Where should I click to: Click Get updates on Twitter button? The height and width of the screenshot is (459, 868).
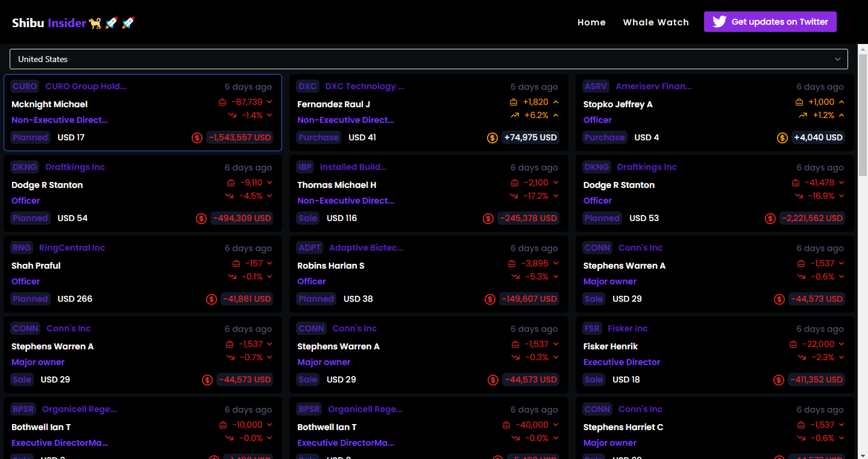pos(770,22)
